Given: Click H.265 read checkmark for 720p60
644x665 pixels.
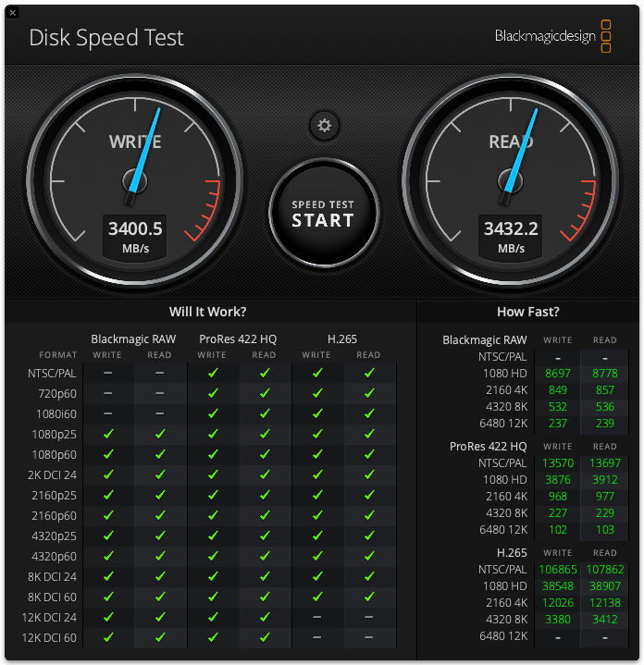Looking at the screenshot, I should click(x=368, y=393).
